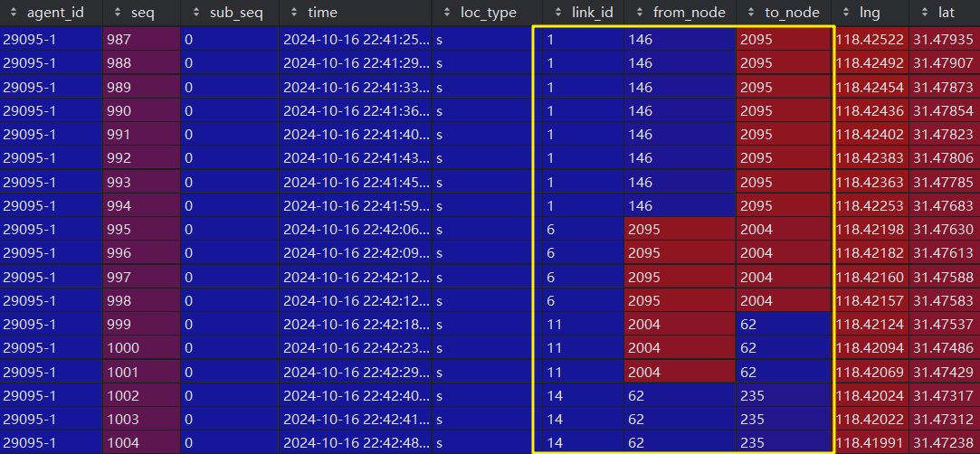This screenshot has height=454, width=980.
Task: Click the seq 1004 cell
Action: [142, 443]
